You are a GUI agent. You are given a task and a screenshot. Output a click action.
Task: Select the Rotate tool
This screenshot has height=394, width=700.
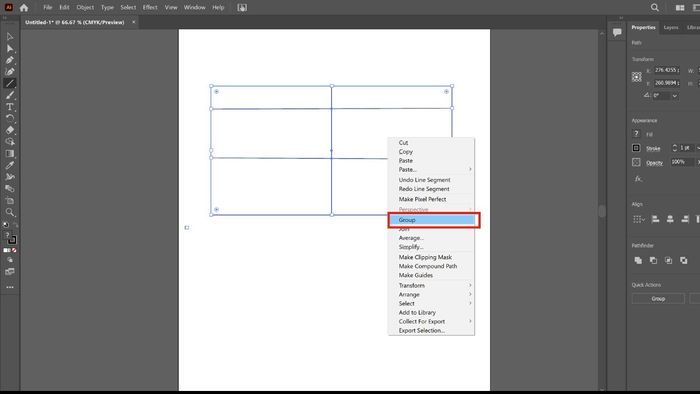click(x=10, y=118)
